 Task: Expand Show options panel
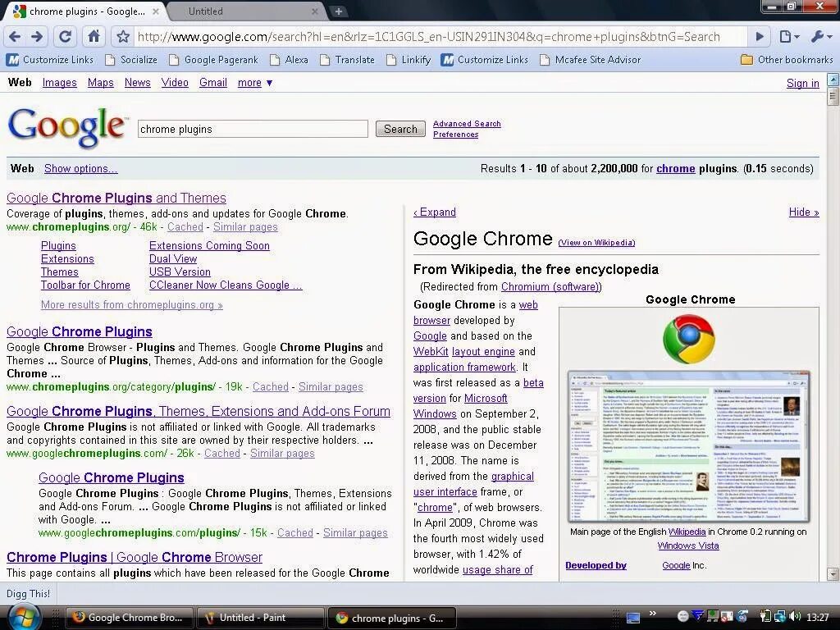(81, 169)
